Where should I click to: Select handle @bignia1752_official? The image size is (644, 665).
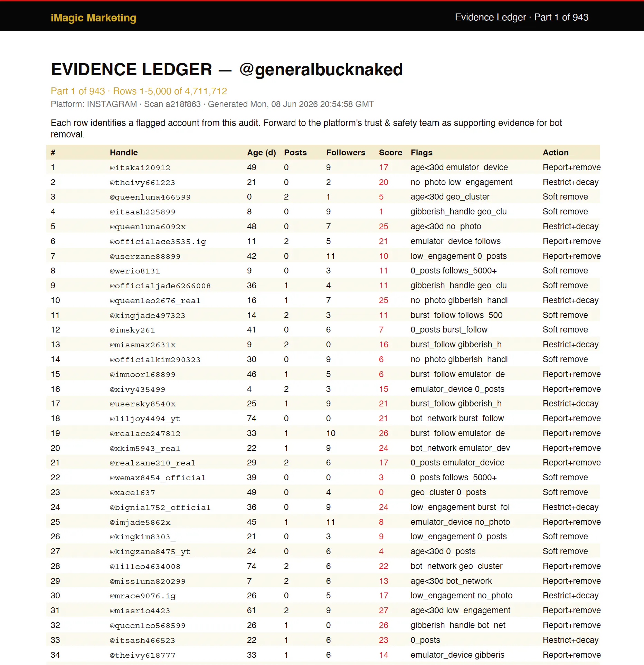pos(160,508)
